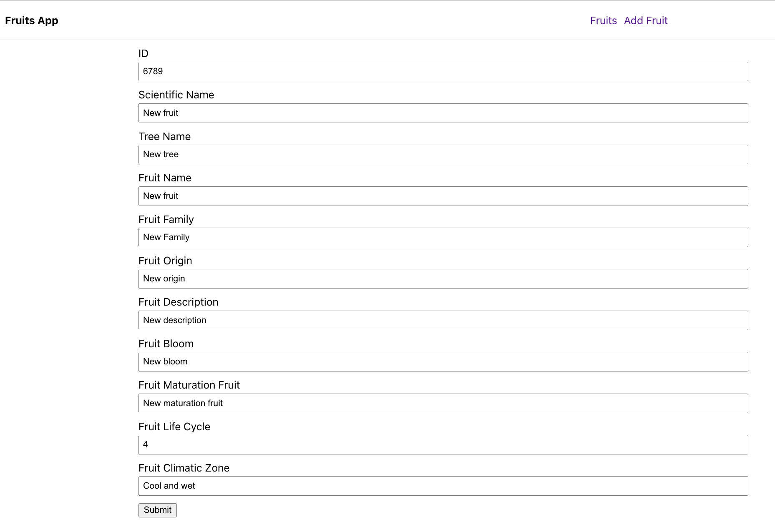Go to the Add Fruit page link
This screenshot has width=775, height=532.
(645, 20)
